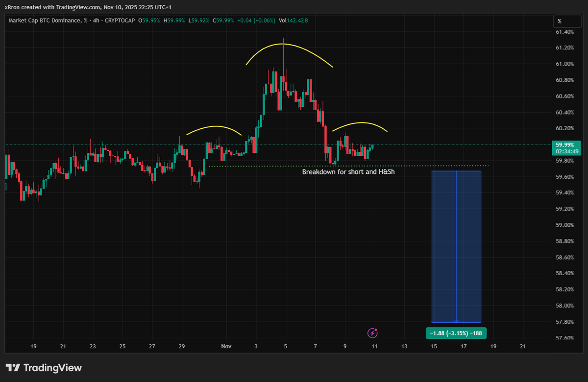This screenshot has width=588, height=382.
Task: Click the 61.20% price axis label
Action: point(564,48)
